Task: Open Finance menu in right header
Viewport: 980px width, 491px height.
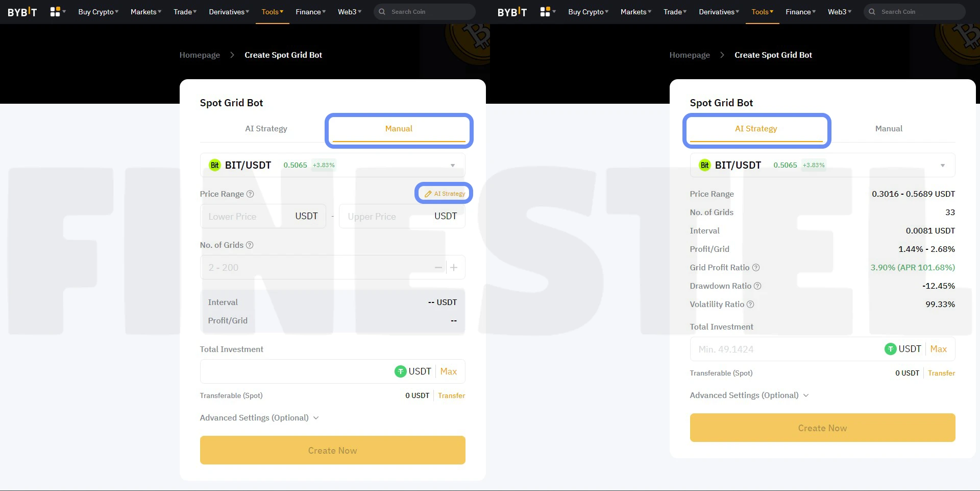Action: (800, 12)
